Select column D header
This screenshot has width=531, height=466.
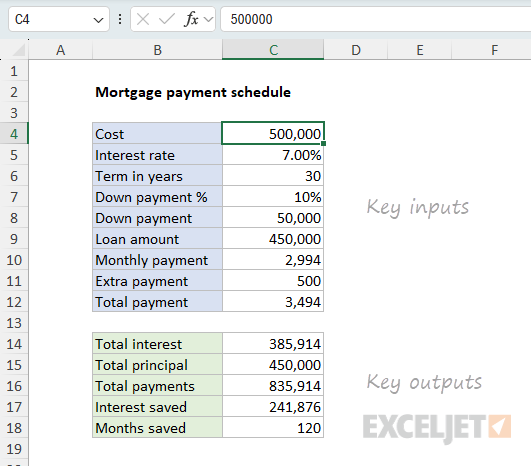point(356,50)
